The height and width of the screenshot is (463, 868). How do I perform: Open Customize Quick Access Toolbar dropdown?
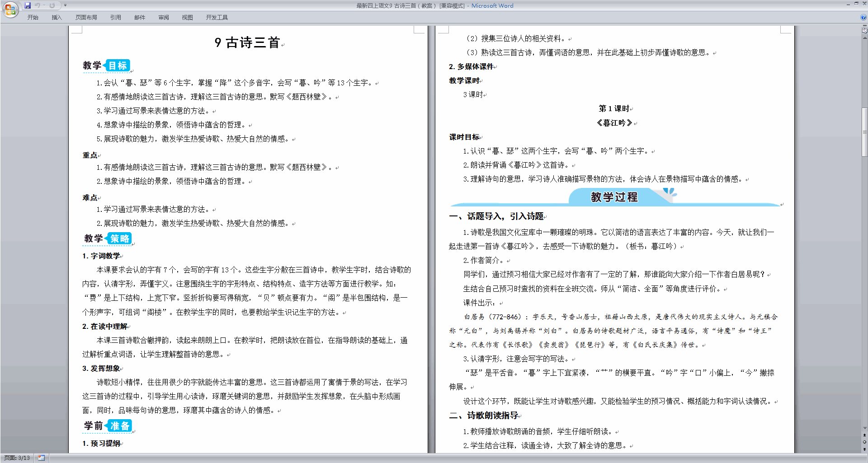(65, 5)
